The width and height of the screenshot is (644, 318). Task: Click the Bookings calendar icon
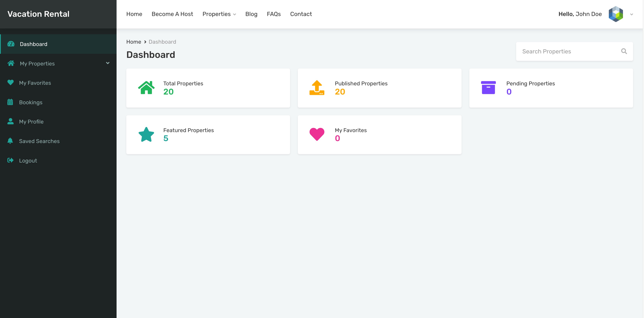10,102
